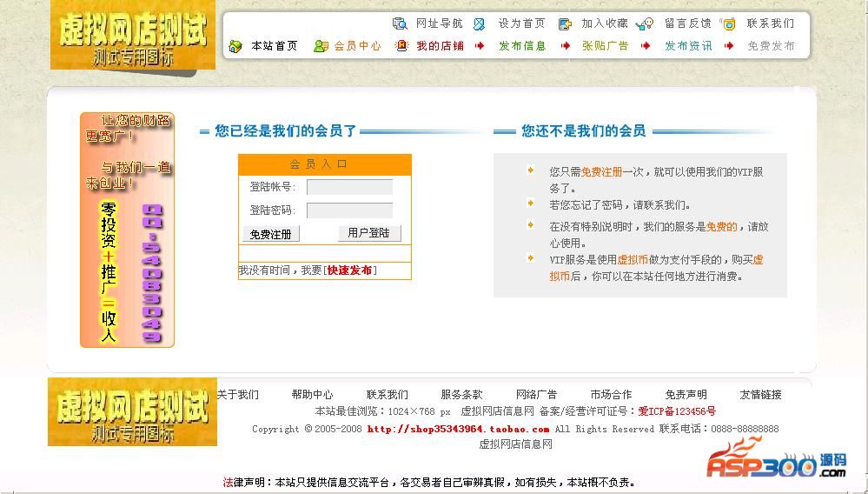Screen dimensions: 868x494
Task: Open 我的店铺 menu item
Action: point(441,46)
